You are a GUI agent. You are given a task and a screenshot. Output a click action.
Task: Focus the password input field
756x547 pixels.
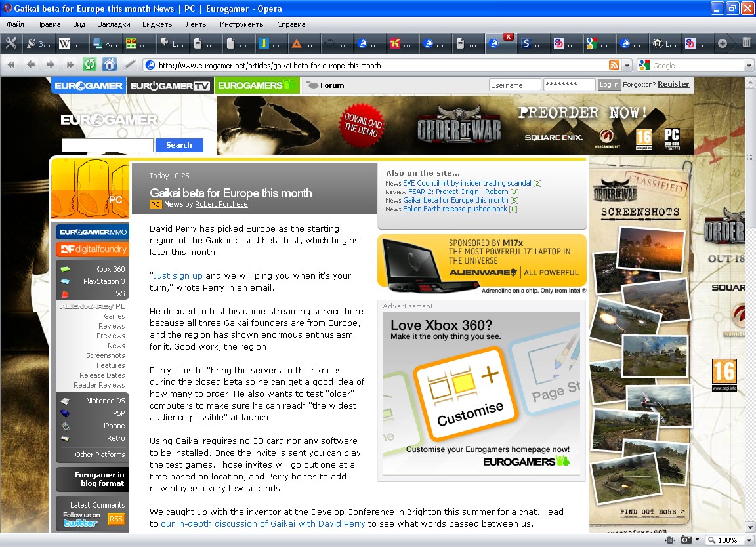click(x=569, y=85)
